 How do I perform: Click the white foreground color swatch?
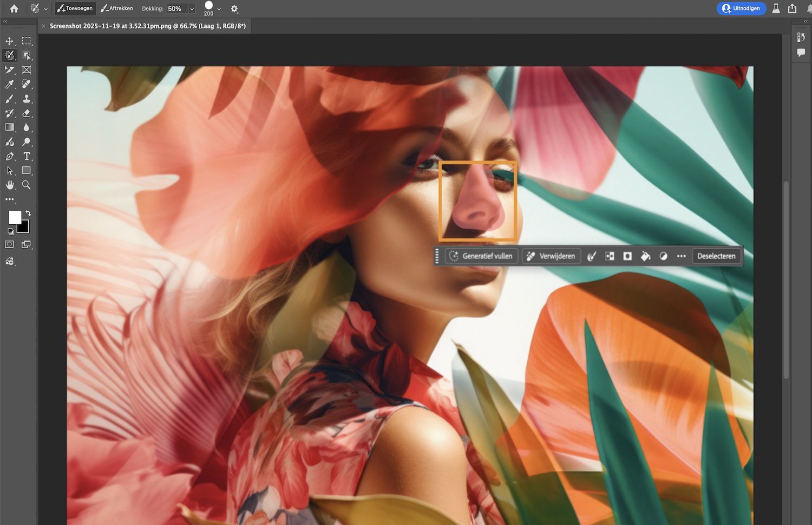15,217
